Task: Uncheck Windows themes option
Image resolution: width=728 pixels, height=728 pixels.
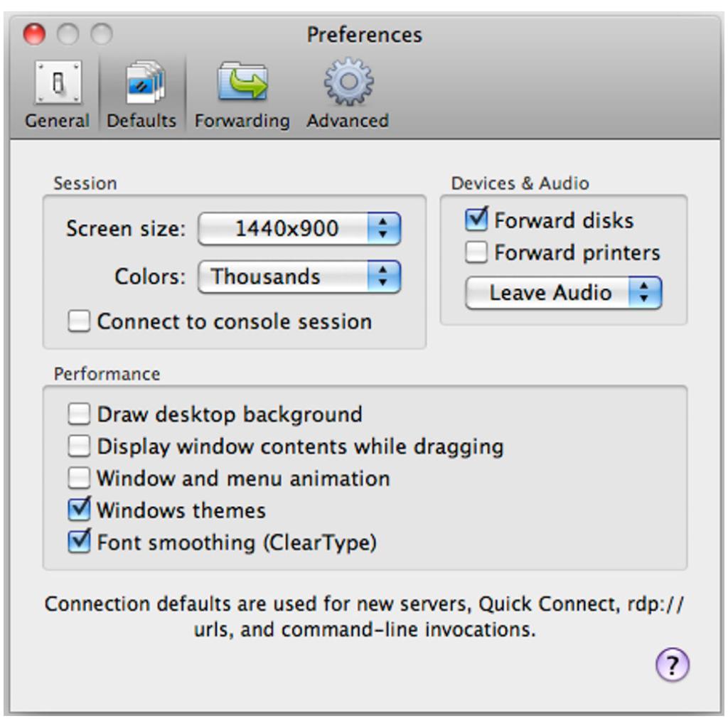Action: click(x=79, y=510)
